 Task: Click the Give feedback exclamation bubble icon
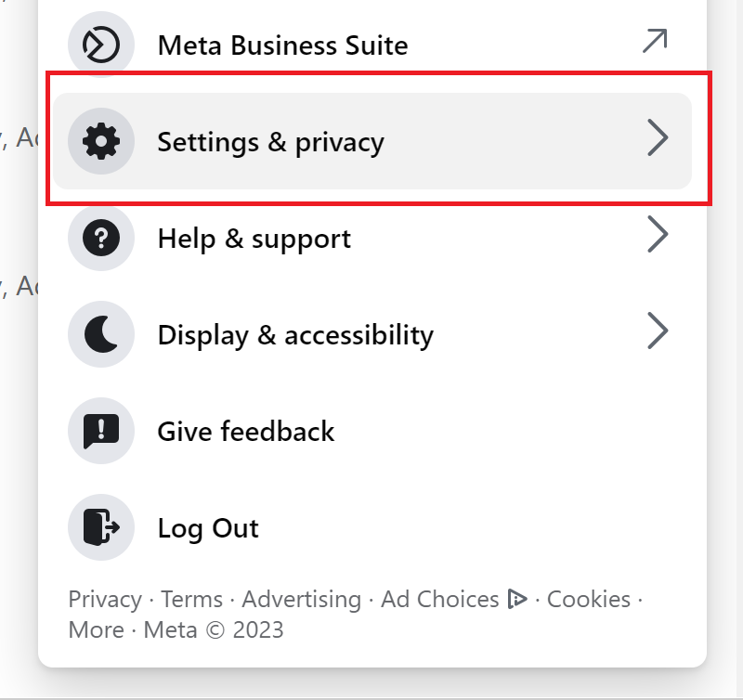[101, 431]
